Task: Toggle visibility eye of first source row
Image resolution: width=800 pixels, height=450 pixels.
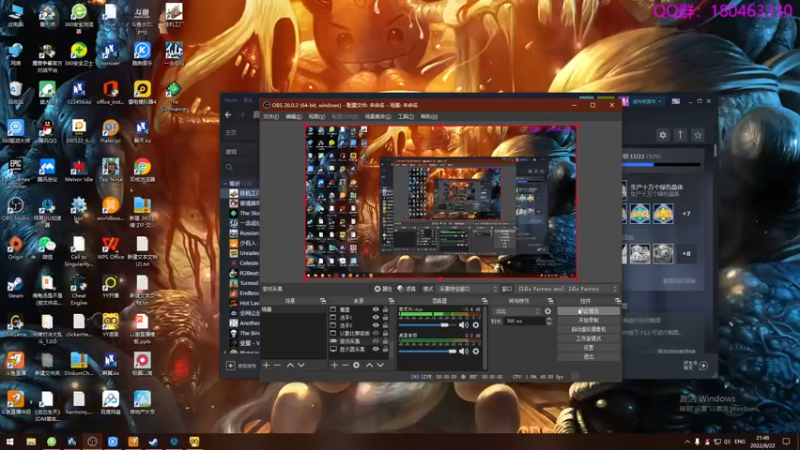Action: [376, 310]
